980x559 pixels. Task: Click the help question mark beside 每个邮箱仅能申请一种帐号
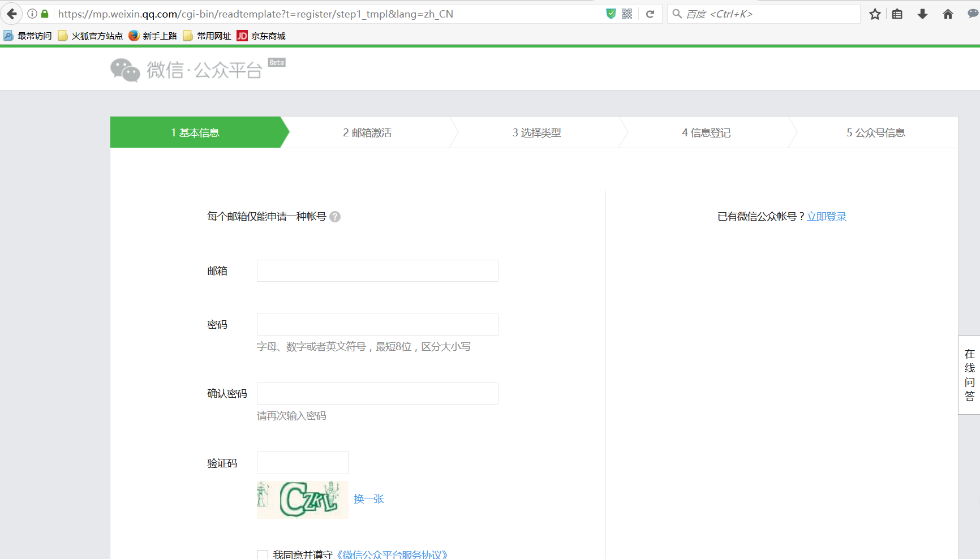[x=335, y=217]
